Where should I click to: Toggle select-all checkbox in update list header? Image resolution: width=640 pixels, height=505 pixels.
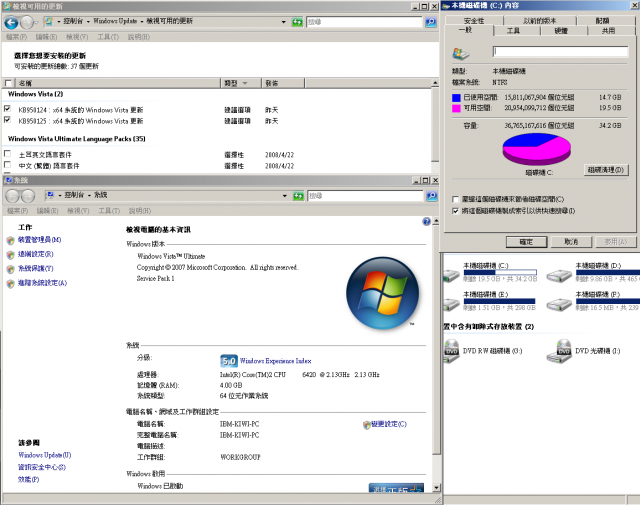pyautogui.click(x=8, y=83)
